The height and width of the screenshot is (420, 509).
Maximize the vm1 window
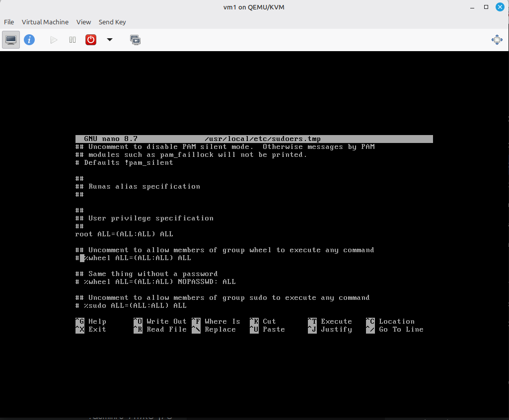pos(486,7)
